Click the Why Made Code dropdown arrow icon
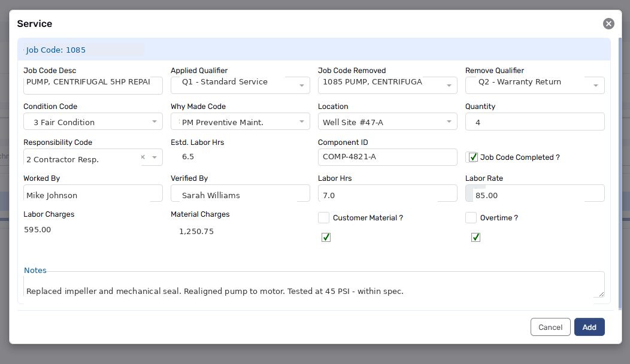The width and height of the screenshot is (630, 364). pyautogui.click(x=303, y=121)
